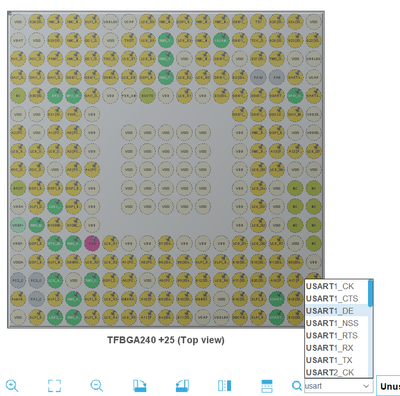The width and height of the screenshot is (400, 396).
Task: Click the pin list layout icon
Action: click(267, 386)
